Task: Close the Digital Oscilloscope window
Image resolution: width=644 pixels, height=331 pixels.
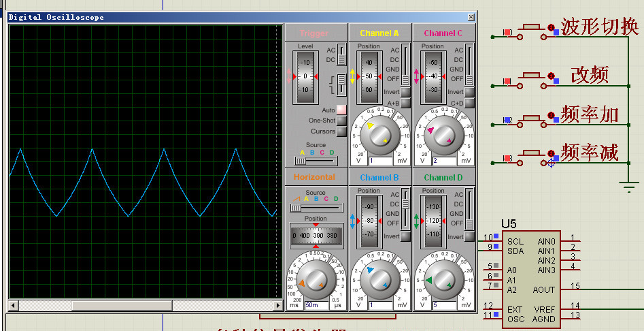Action: pos(471,17)
